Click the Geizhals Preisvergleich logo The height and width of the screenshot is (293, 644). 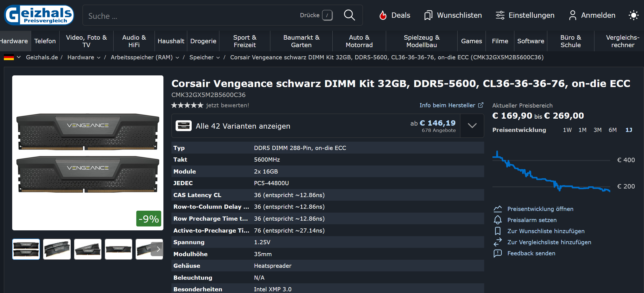point(39,15)
